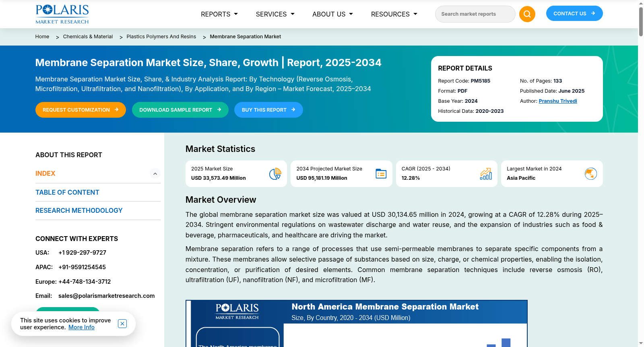Open the ABOUT US dropdown menu
This screenshot has width=644, height=347.
(333, 14)
